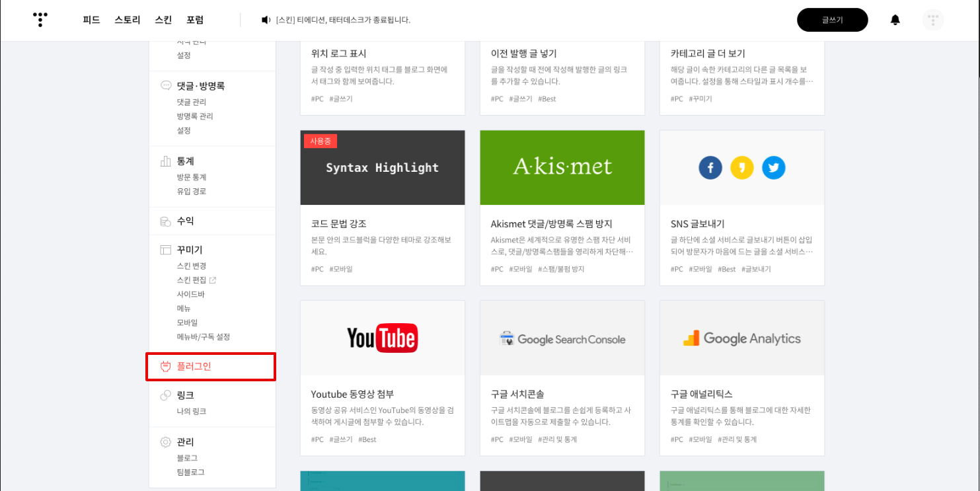Click the Twitter icon in SNS card
980x491 pixels.
(x=774, y=168)
